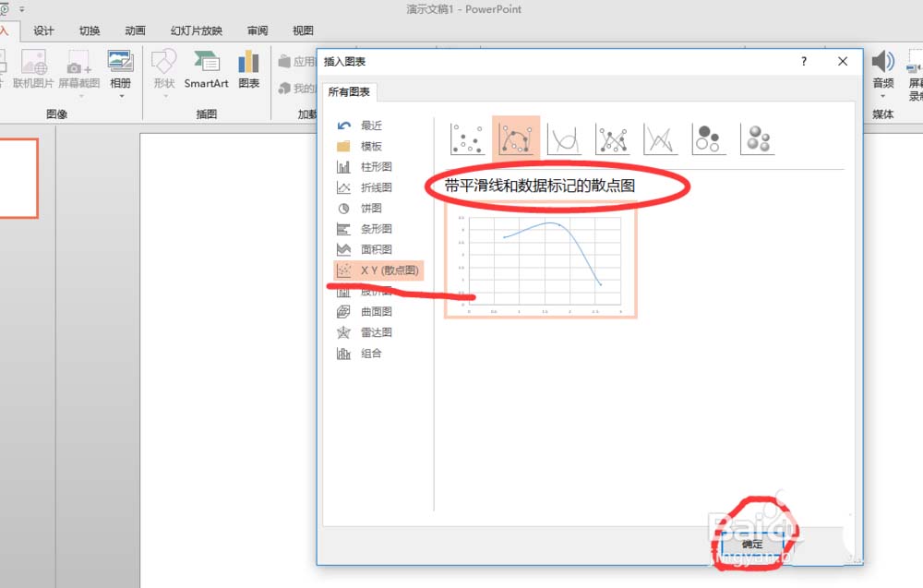Screen dimensions: 923x588
Task: Select scatter with straight lines and markers
Action: pos(612,139)
